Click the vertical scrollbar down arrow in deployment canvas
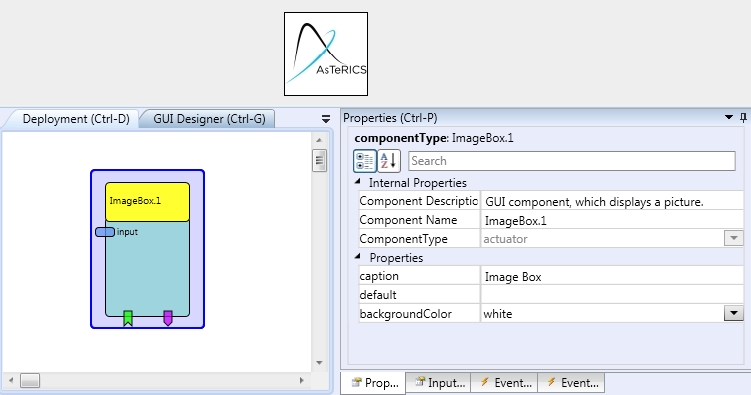 point(319,362)
